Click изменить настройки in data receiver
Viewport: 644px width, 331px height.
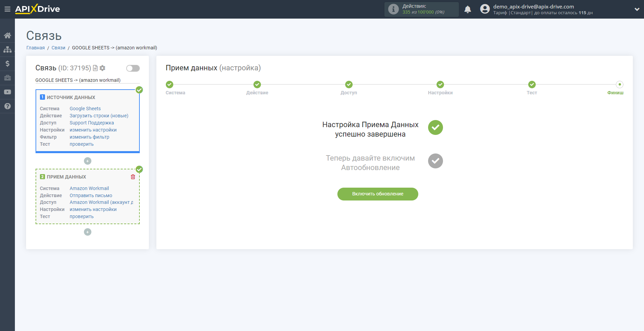pyautogui.click(x=93, y=209)
